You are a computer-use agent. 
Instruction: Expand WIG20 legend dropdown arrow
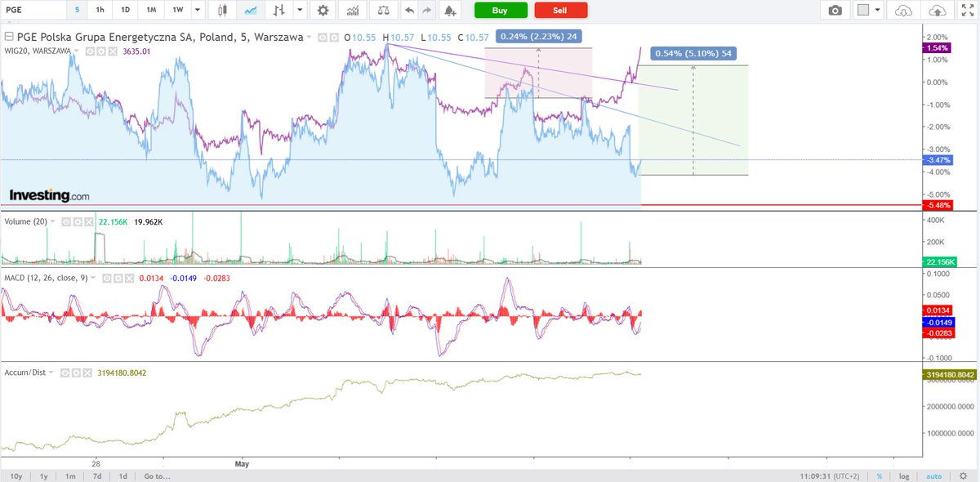(76, 51)
